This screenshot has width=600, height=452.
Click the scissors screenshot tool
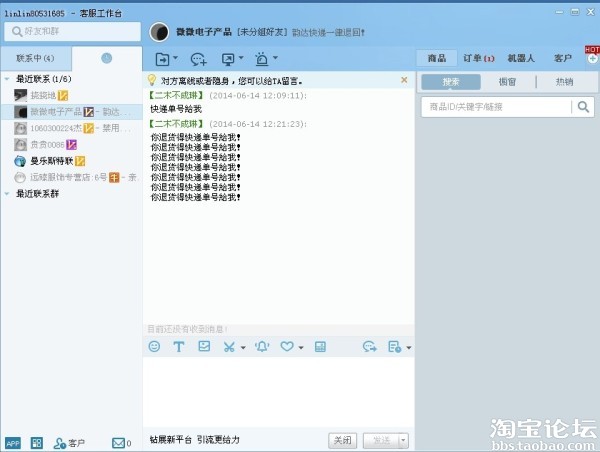[229, 347]
